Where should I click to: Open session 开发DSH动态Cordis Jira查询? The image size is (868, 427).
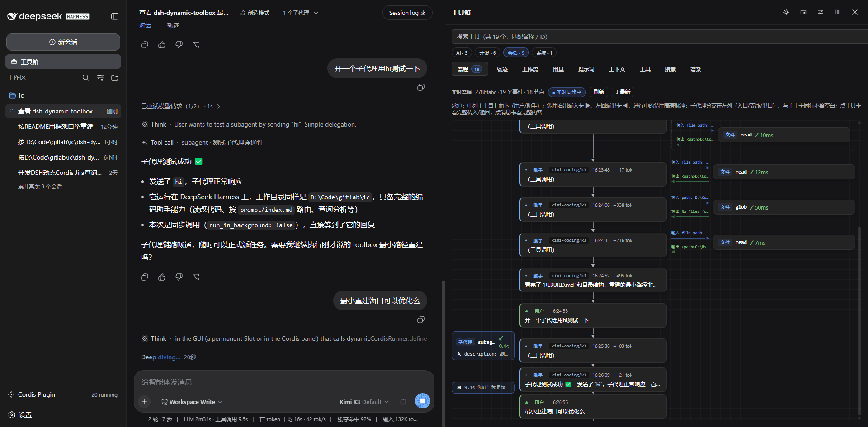pos(63,173)
